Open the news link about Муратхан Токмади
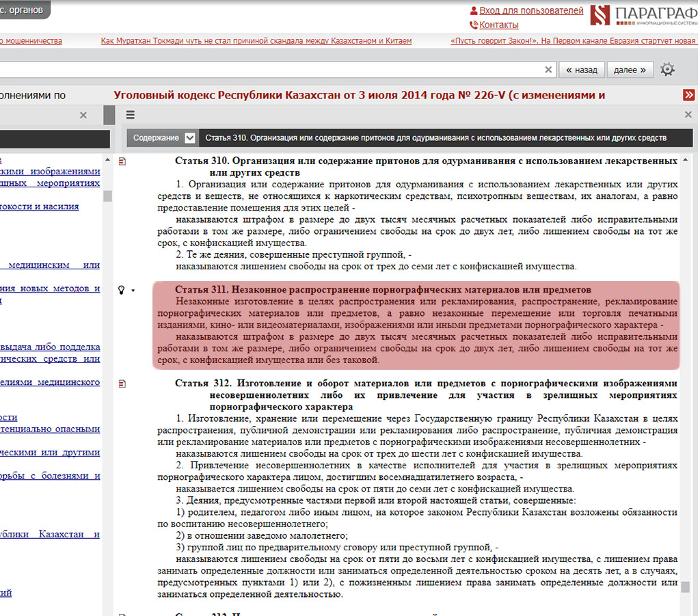 click(x=256, y=41)
